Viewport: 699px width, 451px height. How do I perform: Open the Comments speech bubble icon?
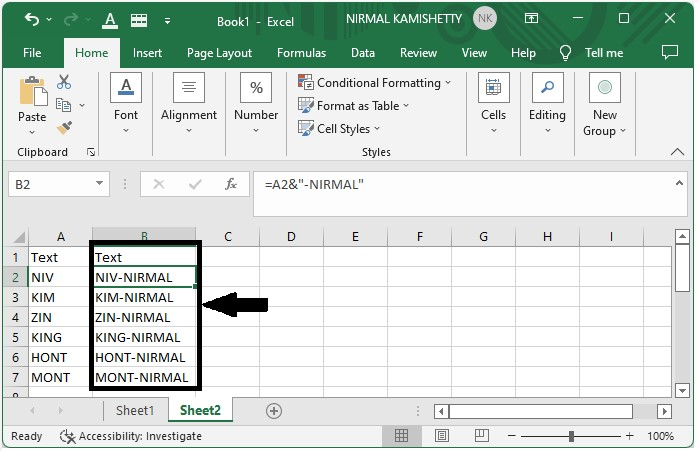670,52
